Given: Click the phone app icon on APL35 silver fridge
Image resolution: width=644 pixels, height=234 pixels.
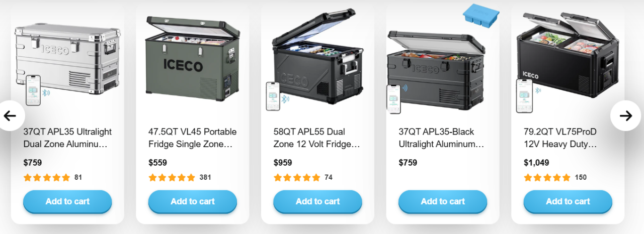Looking at the screenshot, I should [x=34, y=90].
